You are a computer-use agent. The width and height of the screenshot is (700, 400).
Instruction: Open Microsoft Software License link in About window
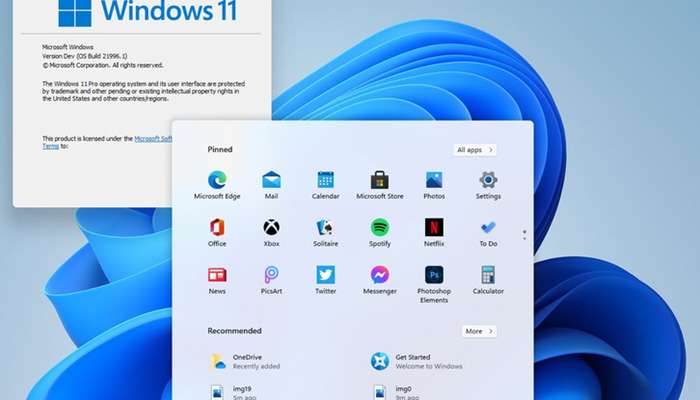click(x=153, y=139)
